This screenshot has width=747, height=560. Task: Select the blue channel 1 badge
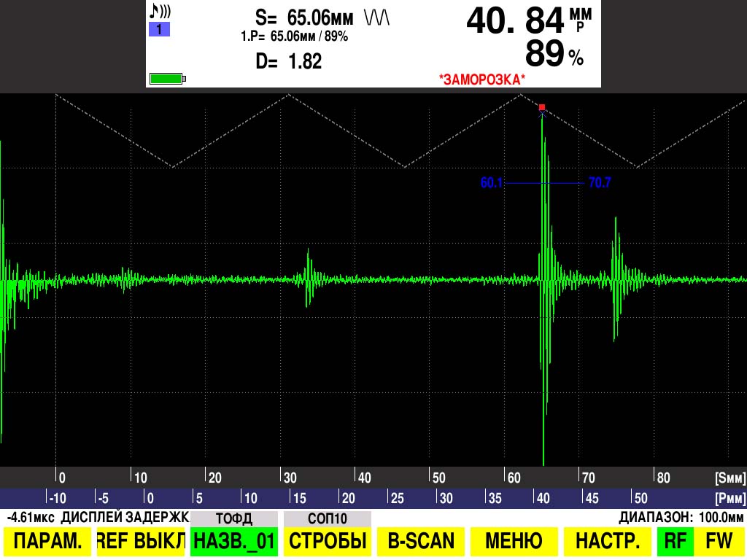(159, 30)
